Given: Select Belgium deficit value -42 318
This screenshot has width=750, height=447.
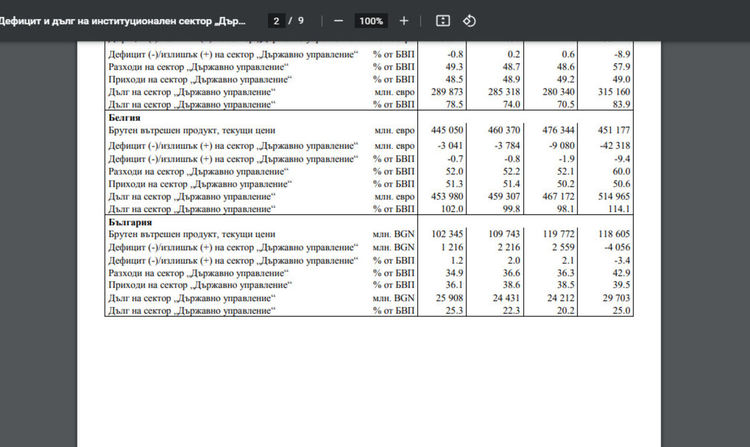Looking at the screenshot, I should 609,145.
